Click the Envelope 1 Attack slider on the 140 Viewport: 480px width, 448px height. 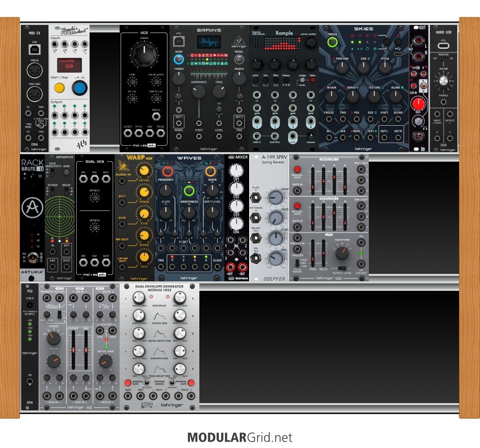pyautogui.click(x=313, y=182)
